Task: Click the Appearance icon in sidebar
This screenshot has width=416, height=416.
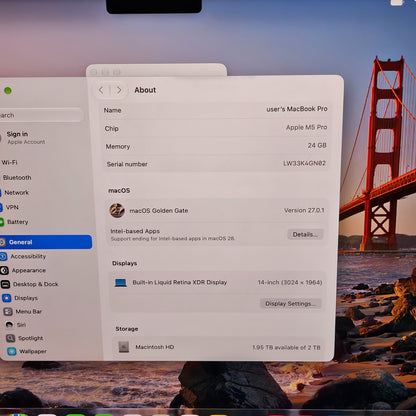Action: click(x=4, y=270)
